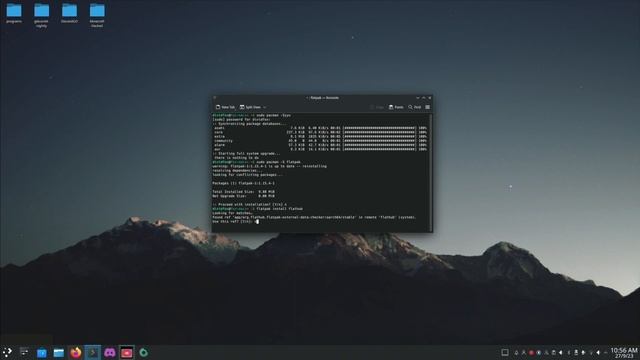Launch Firefox from the taskbar
The width and height of the screenshot is (640, 360).
(x=76, y=352)
